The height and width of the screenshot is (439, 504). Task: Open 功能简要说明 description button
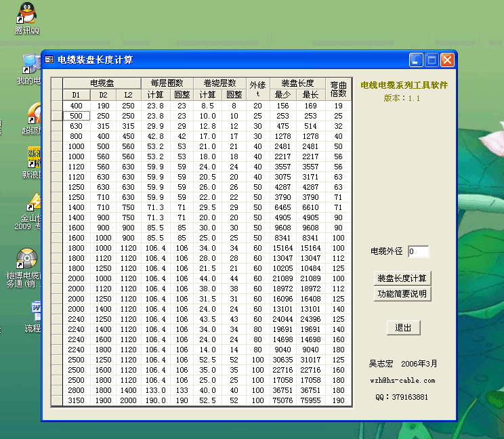click(402, 294)
